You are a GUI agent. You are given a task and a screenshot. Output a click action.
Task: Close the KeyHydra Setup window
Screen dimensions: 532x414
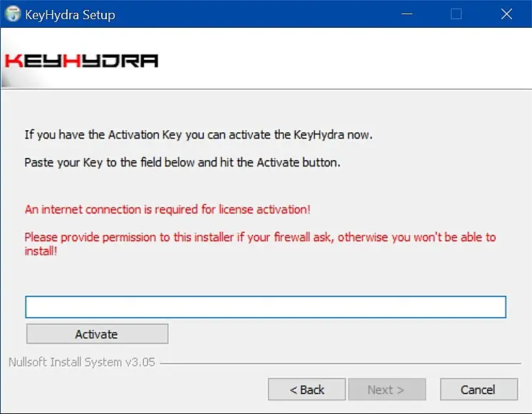506,14
